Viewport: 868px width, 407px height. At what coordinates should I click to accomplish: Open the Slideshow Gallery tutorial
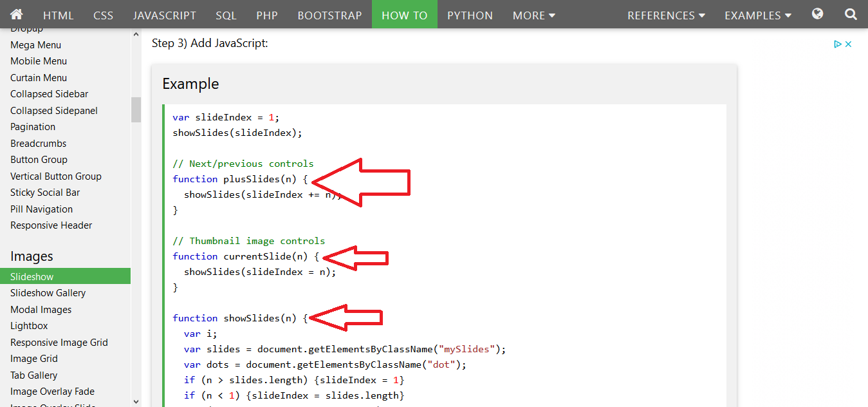[x=48, y=292]
